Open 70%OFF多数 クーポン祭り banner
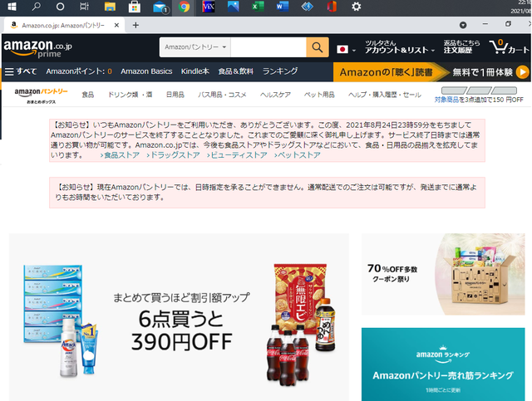The width and height of the screenshot is (532, 401). click(x=443, y=274)
